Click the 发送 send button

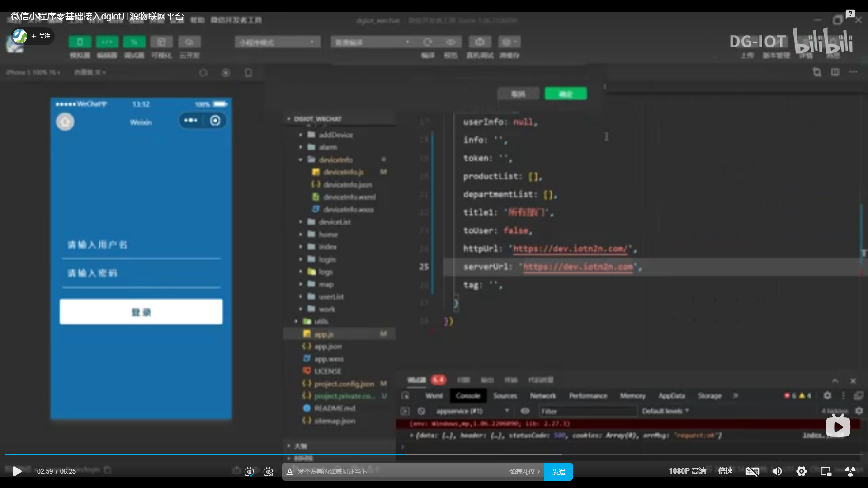click(558, 472)
